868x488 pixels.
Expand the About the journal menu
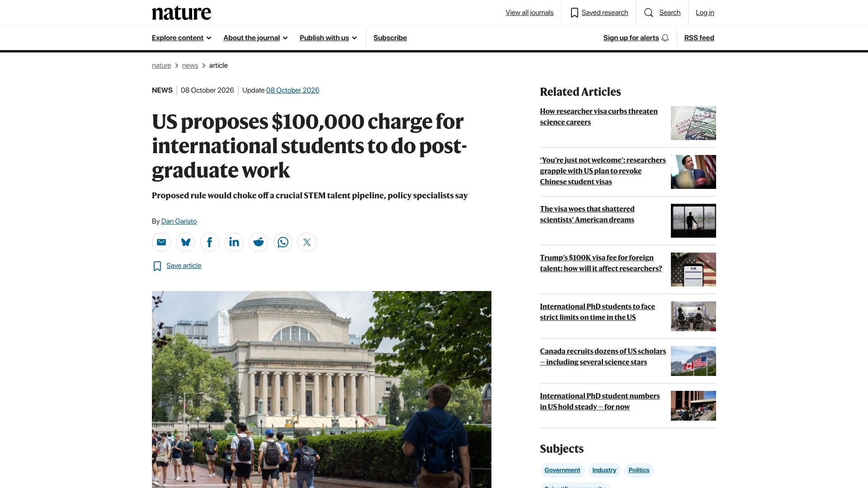[x=255, y=38]
